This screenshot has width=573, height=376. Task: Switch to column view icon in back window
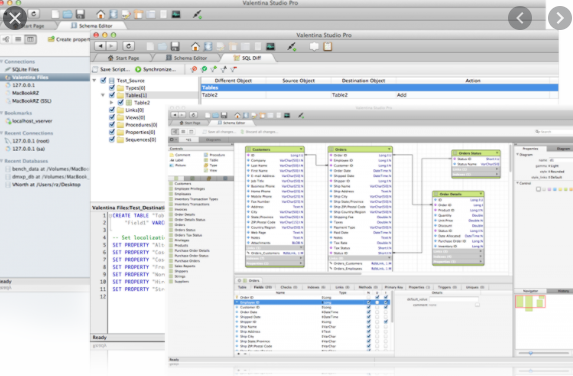(31, 39)
